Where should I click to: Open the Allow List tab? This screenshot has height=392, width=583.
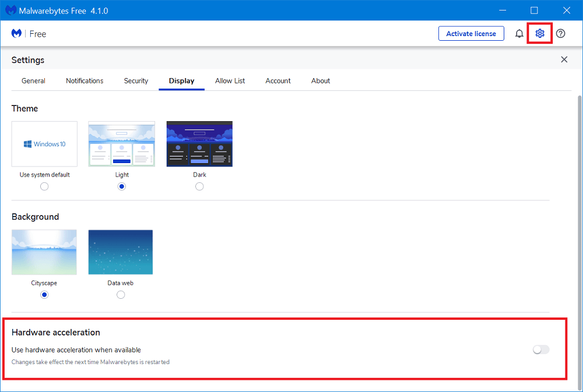point(230,80)
